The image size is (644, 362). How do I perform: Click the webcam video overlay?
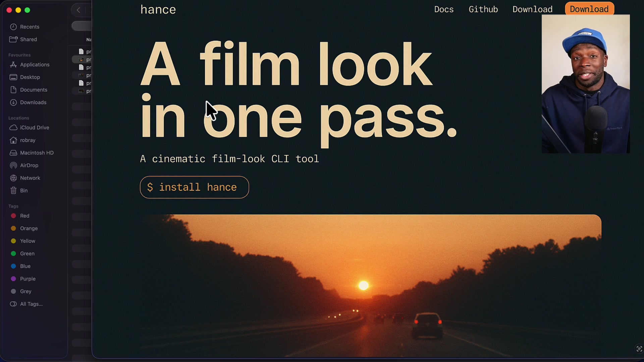pyautogui.click(x=586, y=84)
